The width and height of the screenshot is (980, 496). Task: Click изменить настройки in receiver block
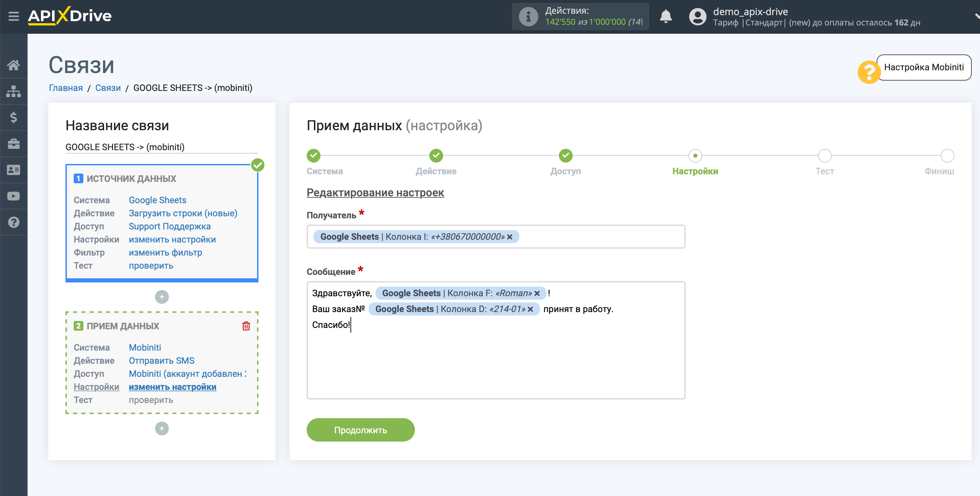point(173,387)
